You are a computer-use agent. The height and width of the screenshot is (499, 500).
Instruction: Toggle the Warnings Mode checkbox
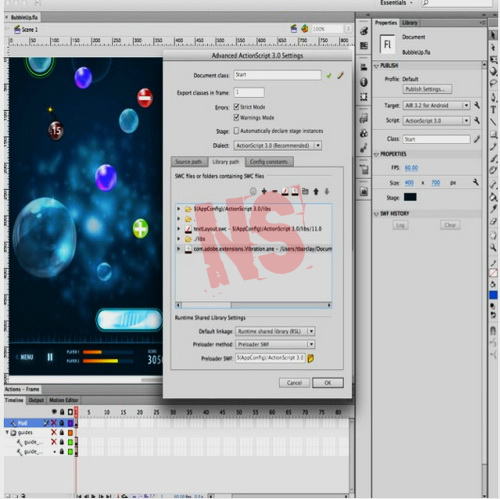(x=236, y=117)
